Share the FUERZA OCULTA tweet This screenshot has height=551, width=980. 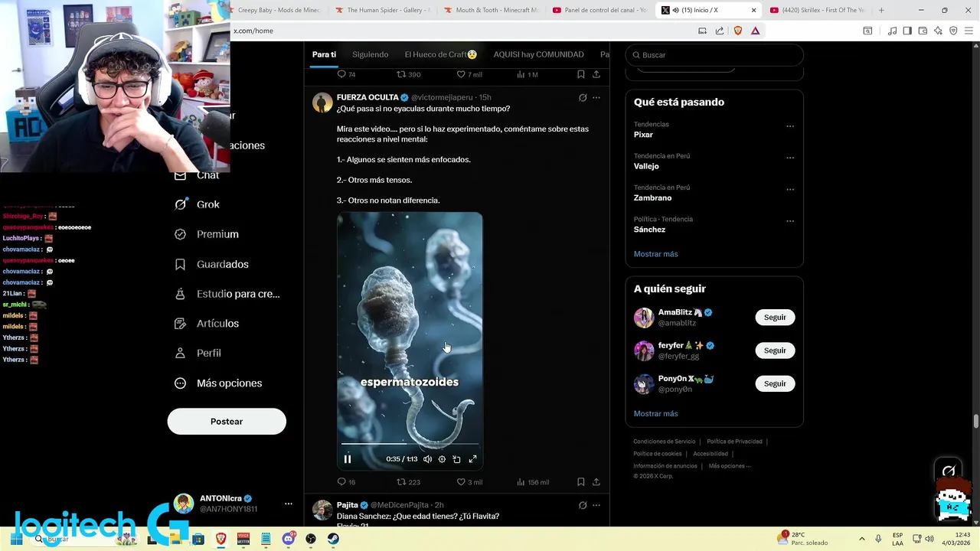point(596,482)
